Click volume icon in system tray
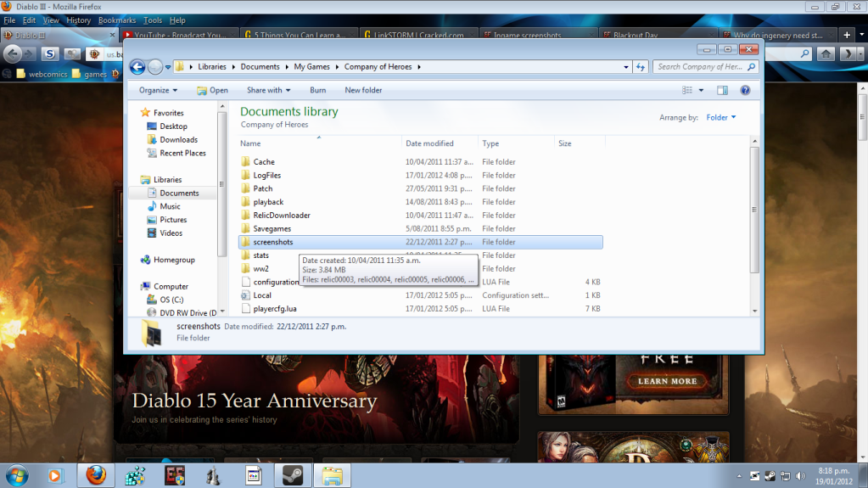 [800, 476]
